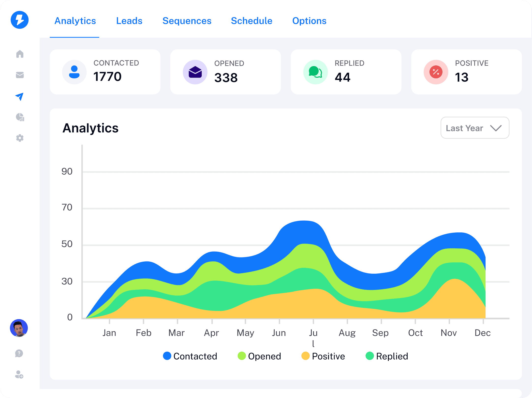Click the lightning bolt app logo
The image size is (532, 398).
[x=20, y=20]
